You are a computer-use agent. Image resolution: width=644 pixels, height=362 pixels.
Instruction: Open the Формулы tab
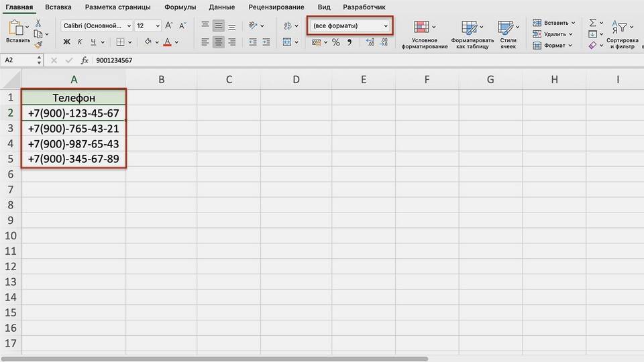click(x=180, y=7)
